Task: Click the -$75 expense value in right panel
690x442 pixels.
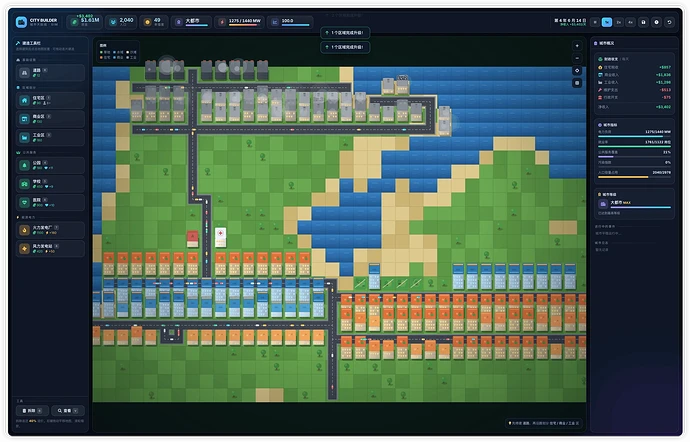Action: (667, 97)
